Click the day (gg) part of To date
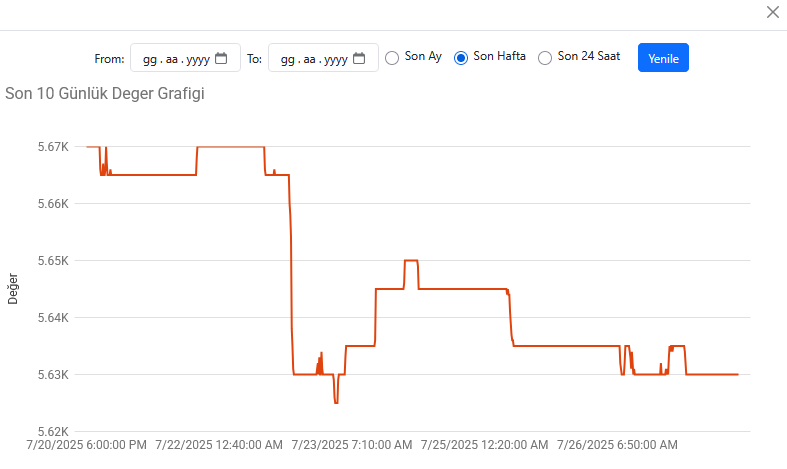787x469 pixels. pos(287,59)
